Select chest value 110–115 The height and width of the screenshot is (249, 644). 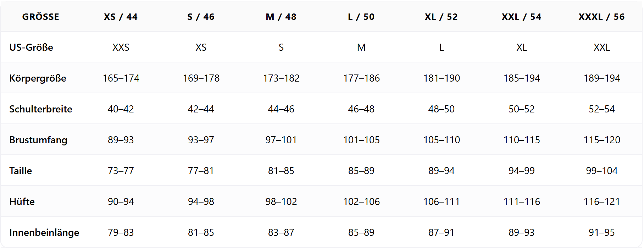pyautogui.click(x=521, y=140)
